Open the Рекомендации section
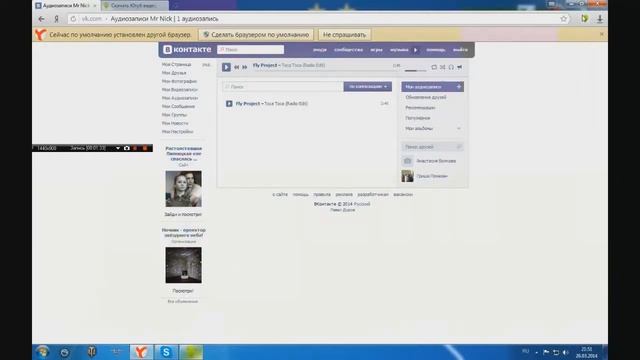Screen dimensions: 640x360 click(x=420, y=108)
